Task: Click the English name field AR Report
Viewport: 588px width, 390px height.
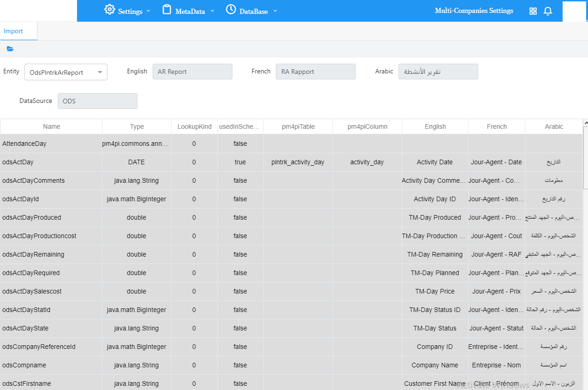Action: (x=192, y=72)
